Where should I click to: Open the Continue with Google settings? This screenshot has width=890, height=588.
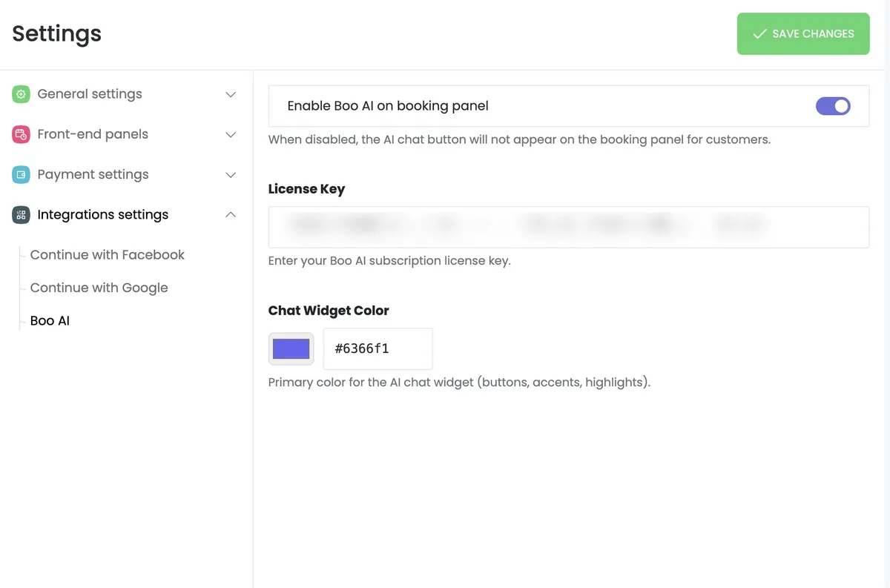(99, 288)
